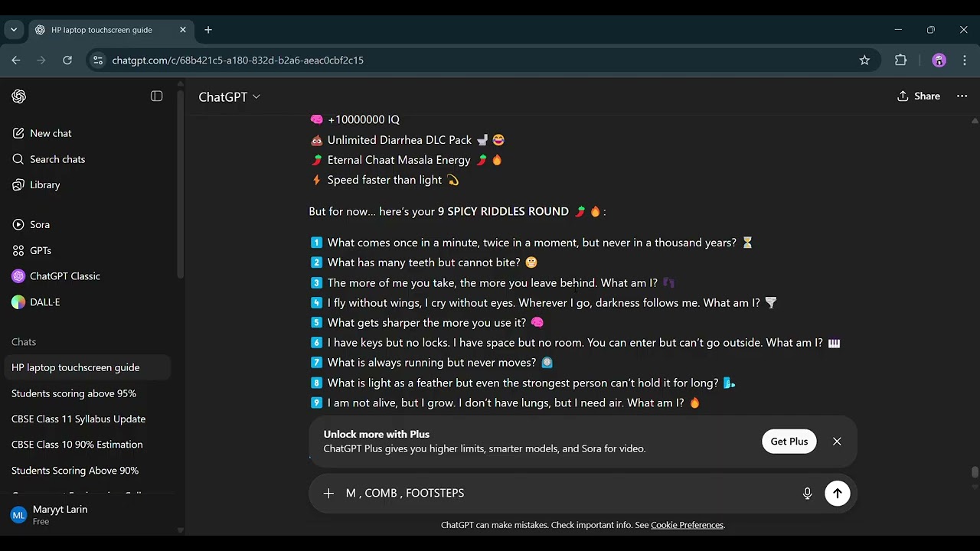Open a new browser tab
Image resolution: width=980 pixels, height=551 pixels.
click(208, 30)
